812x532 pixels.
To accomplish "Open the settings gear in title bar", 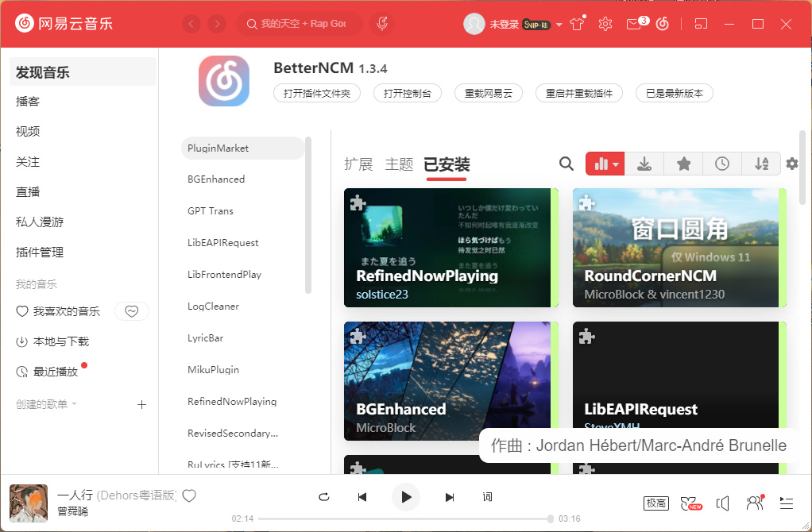I will 605,24.
